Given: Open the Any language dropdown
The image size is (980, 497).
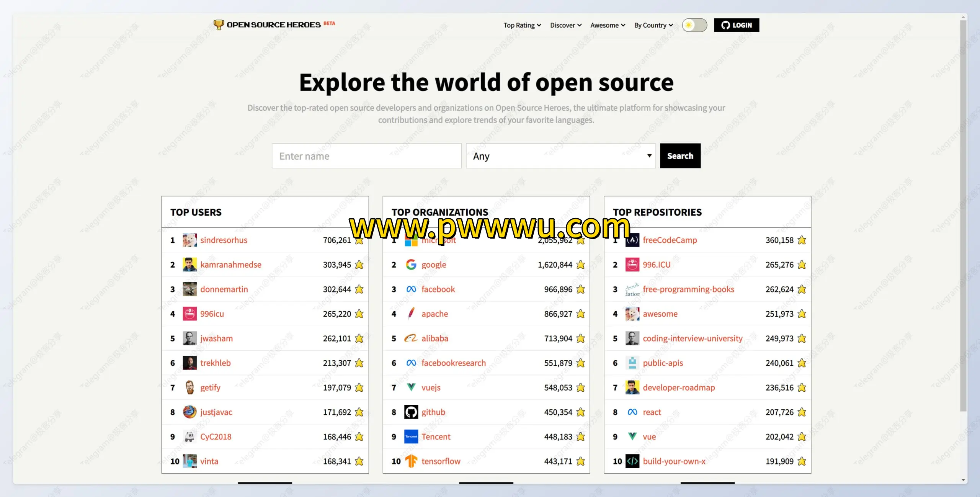Looking at the screenshot, I should 560,156.
